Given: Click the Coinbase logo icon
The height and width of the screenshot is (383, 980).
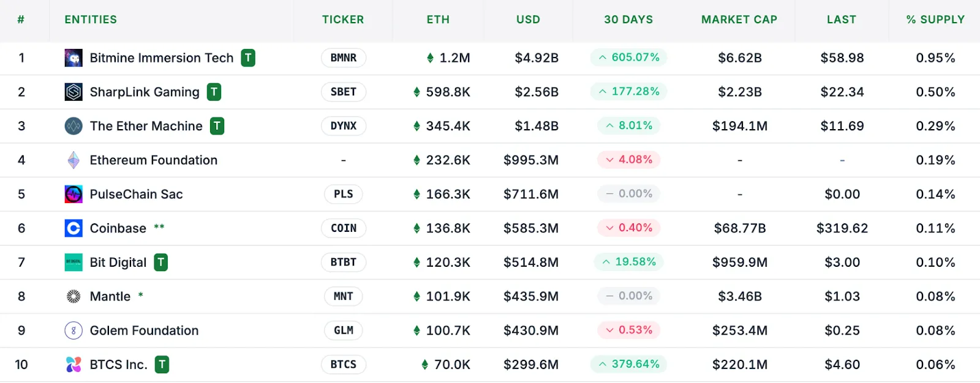Looking at the screenshot, I should point(73,228).
